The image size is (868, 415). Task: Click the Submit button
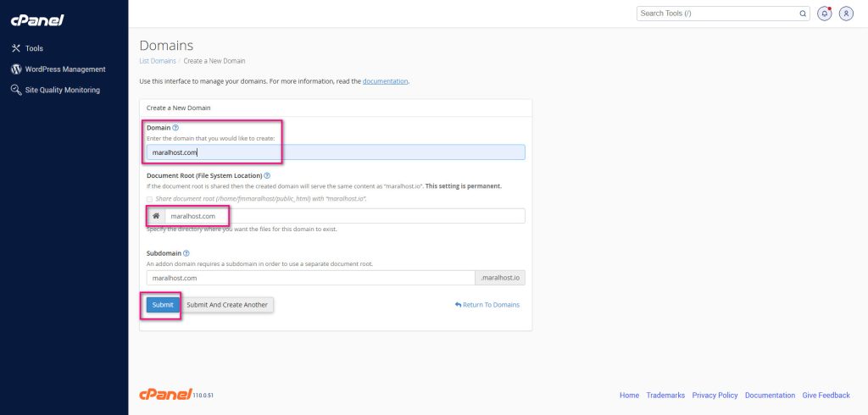(x=163, y=305)
